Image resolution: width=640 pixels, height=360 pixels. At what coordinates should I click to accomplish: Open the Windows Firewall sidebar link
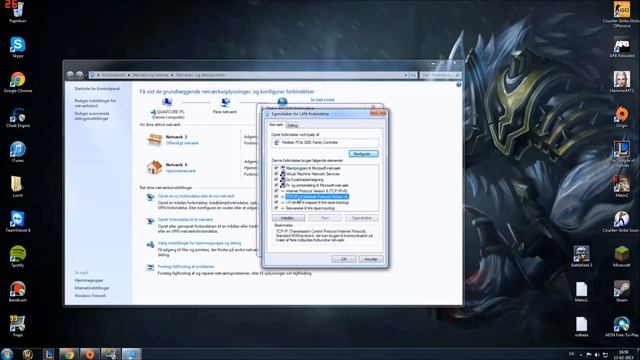tap(90, 296)
